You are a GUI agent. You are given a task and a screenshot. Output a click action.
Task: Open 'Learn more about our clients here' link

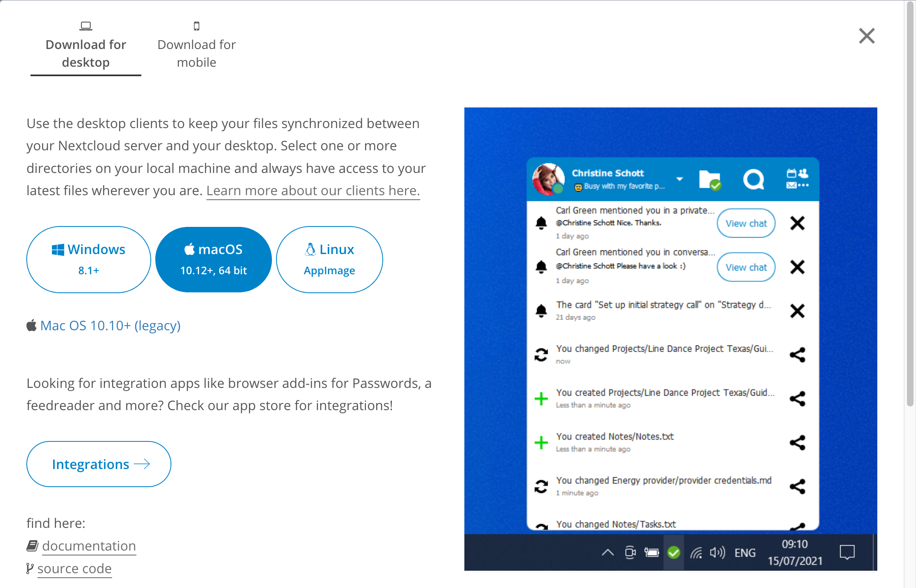click(x=313, y=191)
